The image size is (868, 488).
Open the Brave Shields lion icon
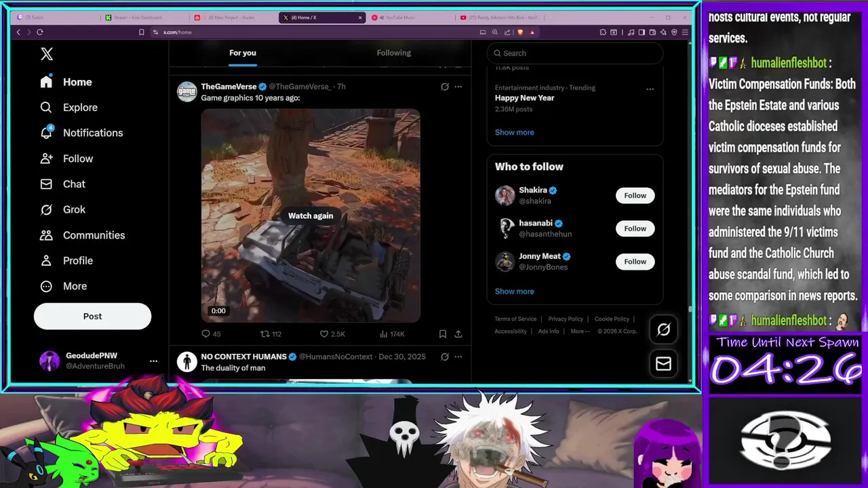pos(520,32)
